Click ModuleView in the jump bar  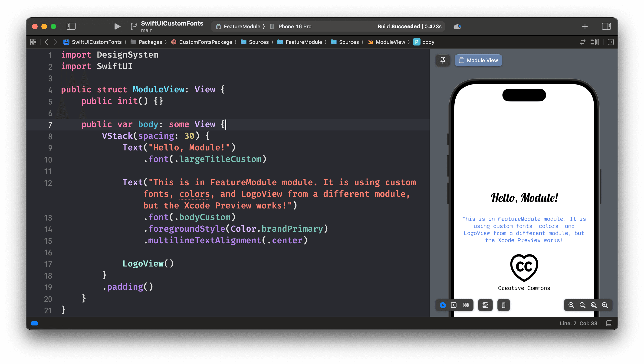click(390, 42)
